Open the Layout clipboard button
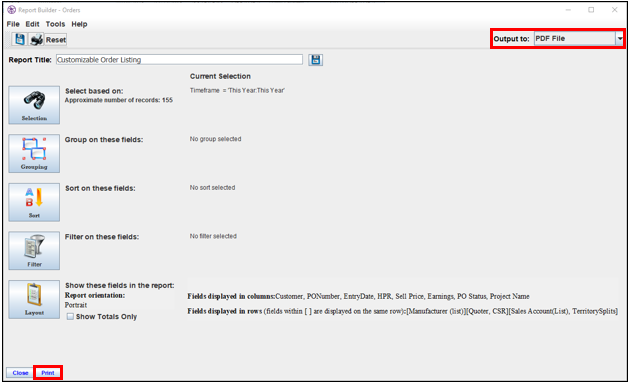Screen dimensions: 631x383 pos(34,299)
